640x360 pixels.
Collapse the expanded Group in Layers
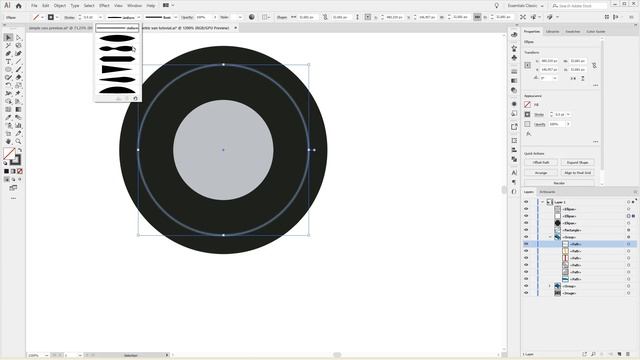(x=550, y=237)
